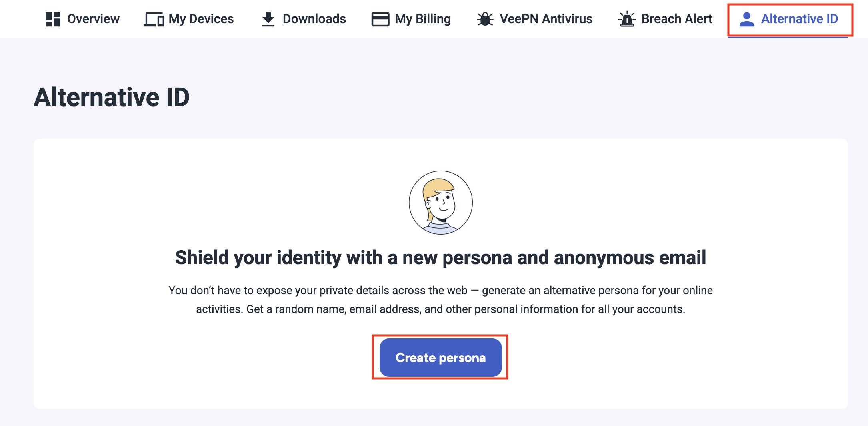Screen dimensions: 868x426
Task: Select the VeePN Antivirus tab text
Action: (546, 19)
